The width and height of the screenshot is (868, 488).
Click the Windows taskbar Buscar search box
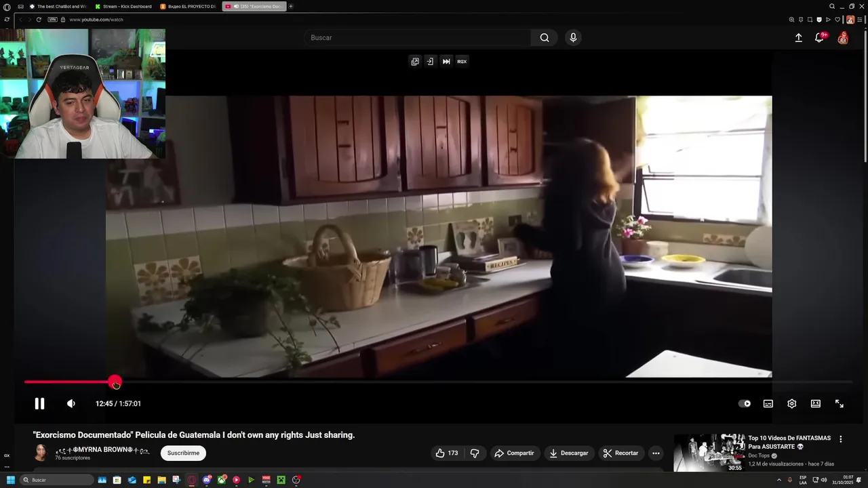57,480
